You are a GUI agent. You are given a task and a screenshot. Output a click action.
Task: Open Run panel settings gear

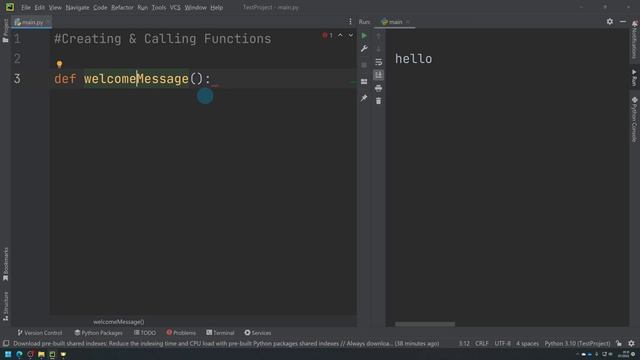click(609, 22)
